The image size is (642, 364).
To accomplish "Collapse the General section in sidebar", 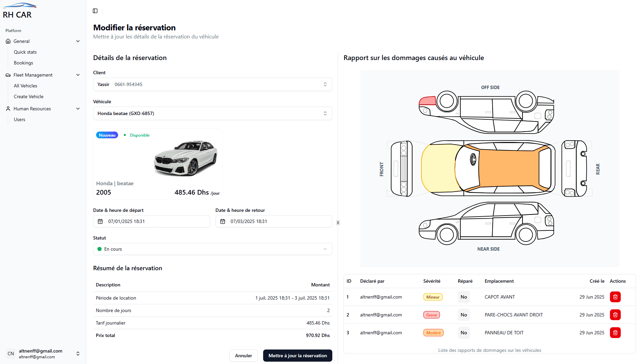I will pyautogui.click(x=78, y=41).
